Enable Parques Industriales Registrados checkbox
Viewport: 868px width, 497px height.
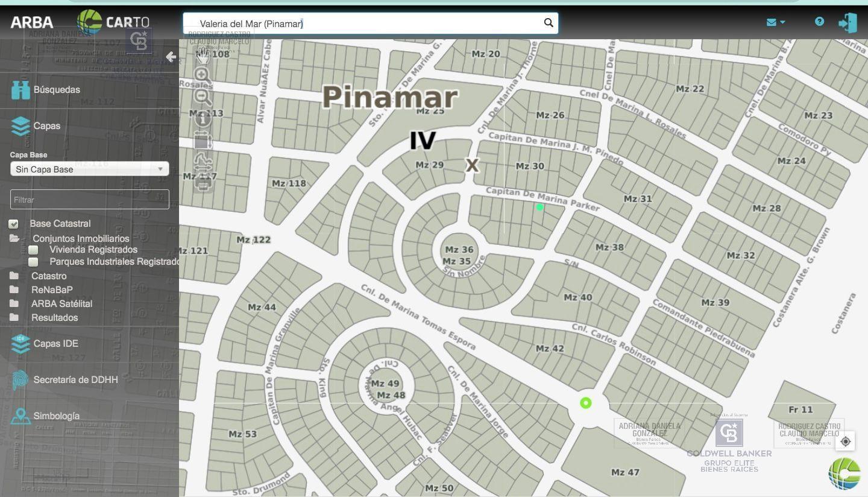(x=34, y=262)
